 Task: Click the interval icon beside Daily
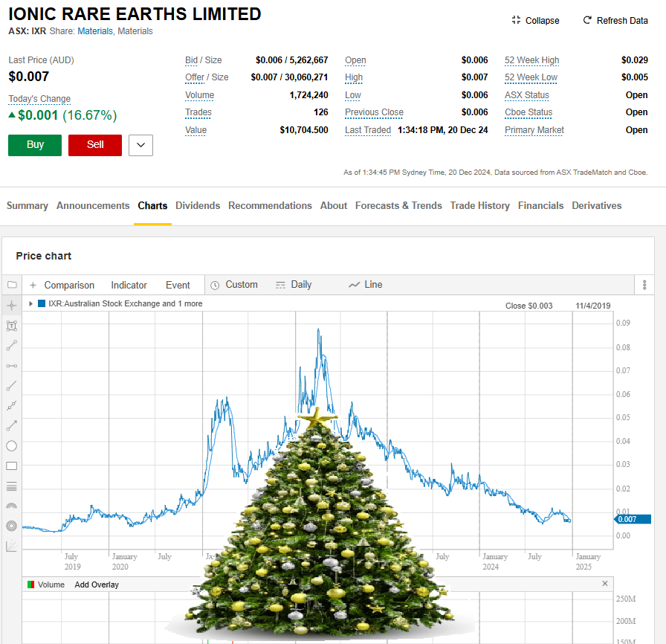click(x=280, y=285)
